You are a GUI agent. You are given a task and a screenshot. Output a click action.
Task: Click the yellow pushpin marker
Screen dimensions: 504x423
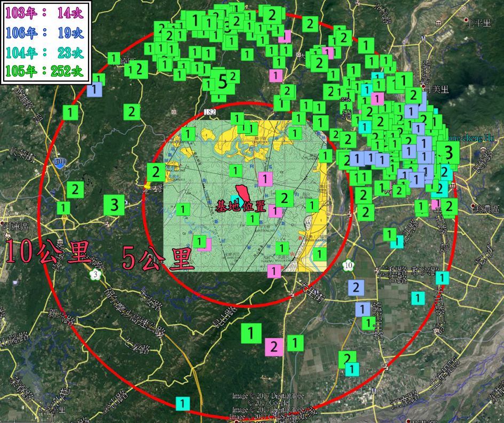[x=147, y=186]
